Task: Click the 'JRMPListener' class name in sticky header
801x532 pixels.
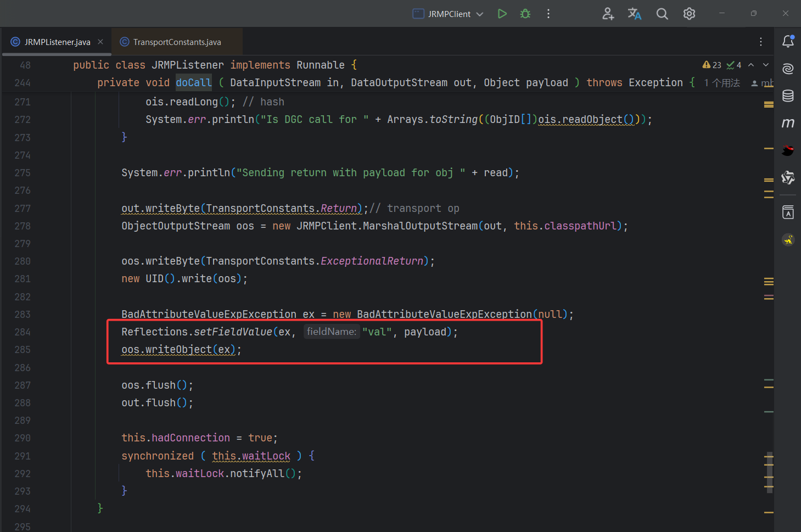Action: (x=188, y=65)
